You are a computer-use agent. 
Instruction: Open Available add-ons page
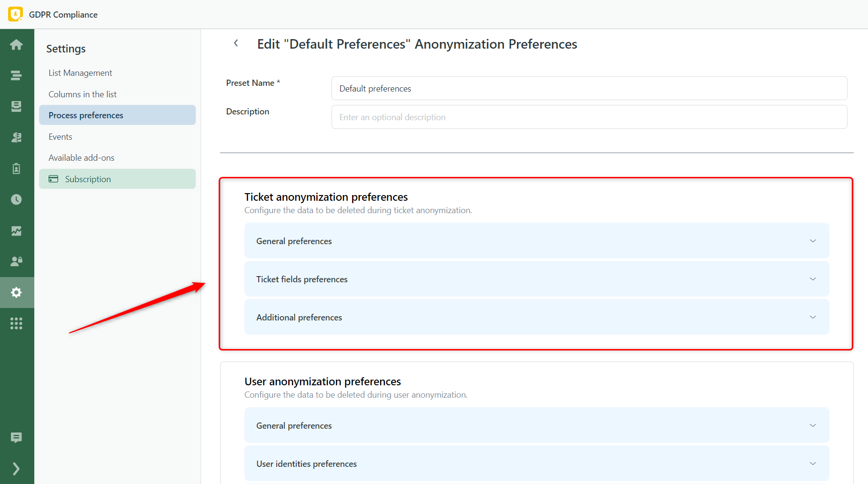(117, 158)
